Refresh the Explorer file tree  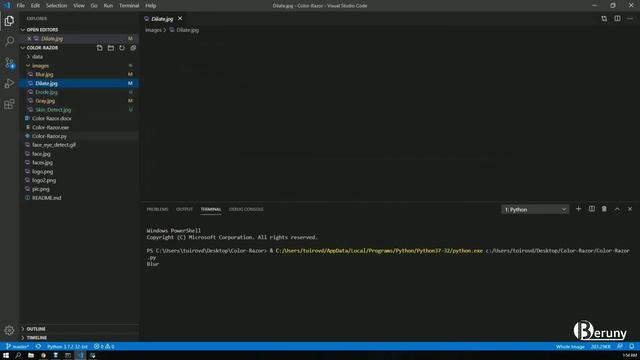tap(122, 48)
